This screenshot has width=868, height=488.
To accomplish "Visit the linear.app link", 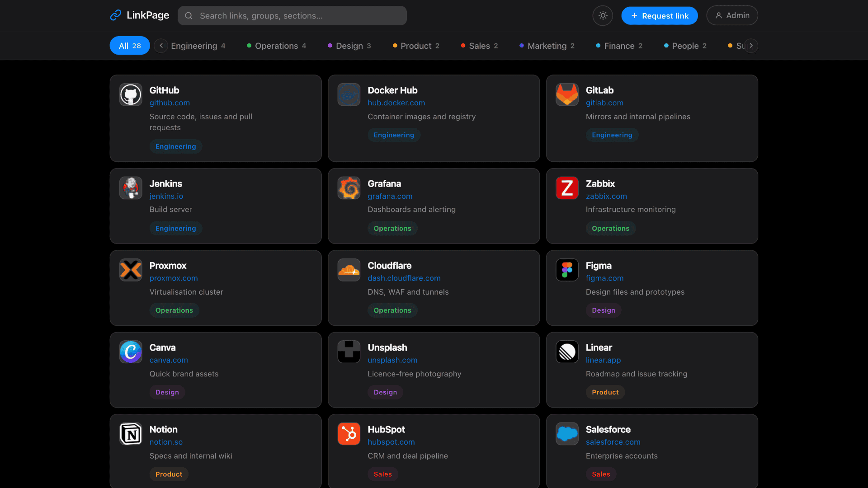I will [x=603, y=360].
